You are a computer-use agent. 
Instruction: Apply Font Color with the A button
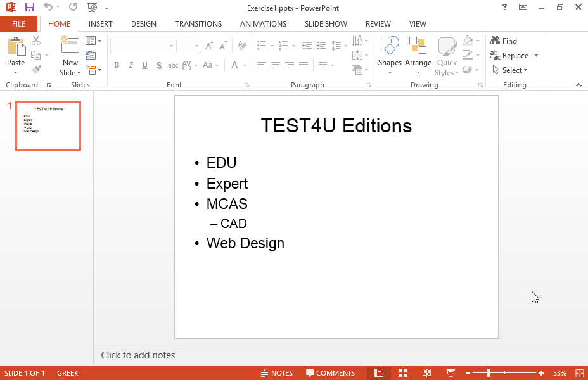pos(234,65)
